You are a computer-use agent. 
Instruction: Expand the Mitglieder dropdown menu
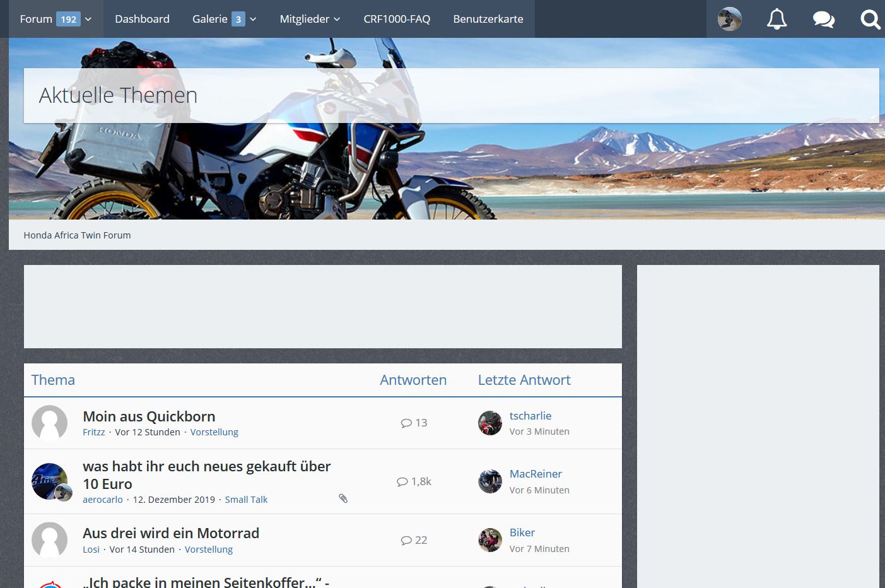tap(337, 19)
